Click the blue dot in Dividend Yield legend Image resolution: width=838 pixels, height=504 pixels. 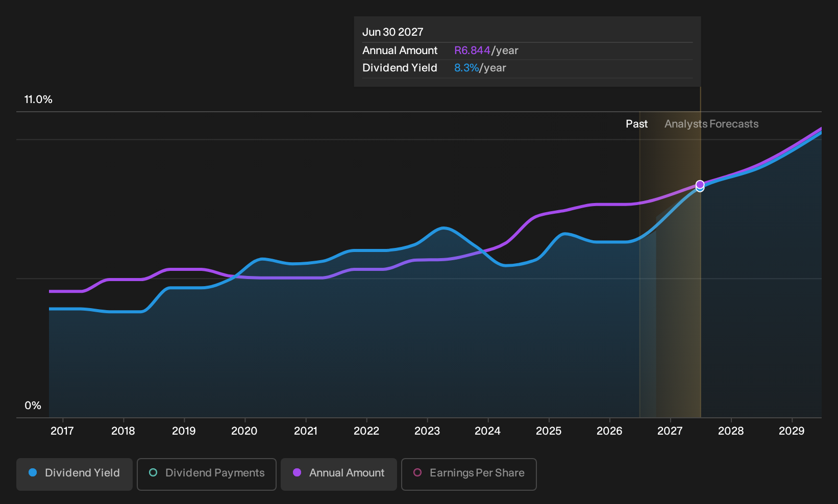click(33, 472)
